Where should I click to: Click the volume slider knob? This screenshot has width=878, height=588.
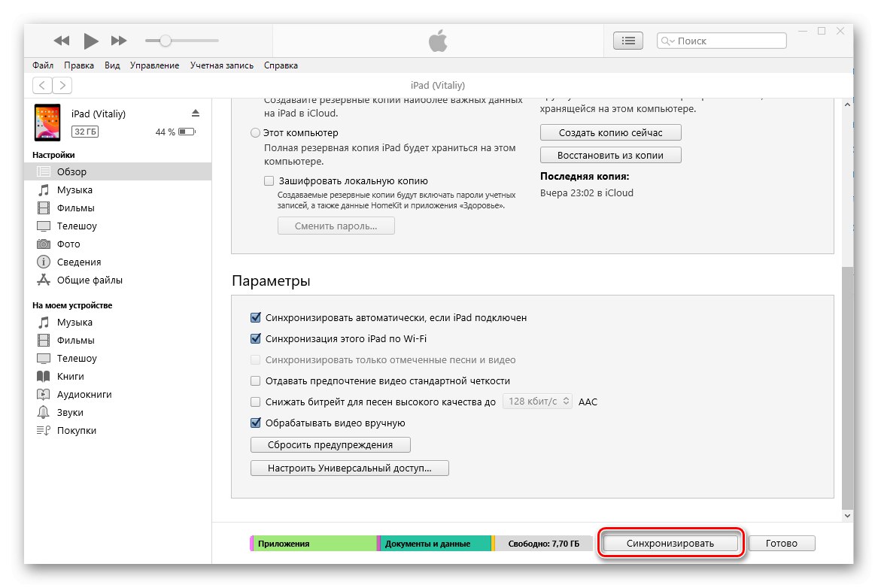pos(166,41)
